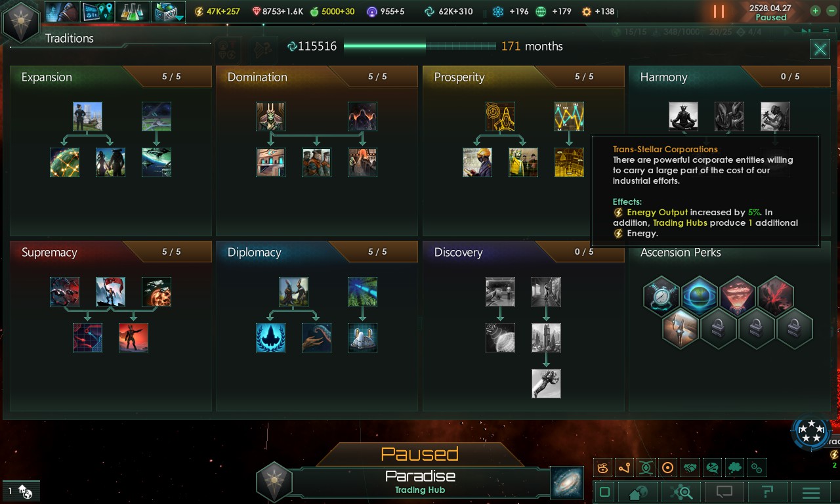Click the first locked ascension perk slot
The width and height of the screenshot is (840, 504).
[x=719, y=328]
